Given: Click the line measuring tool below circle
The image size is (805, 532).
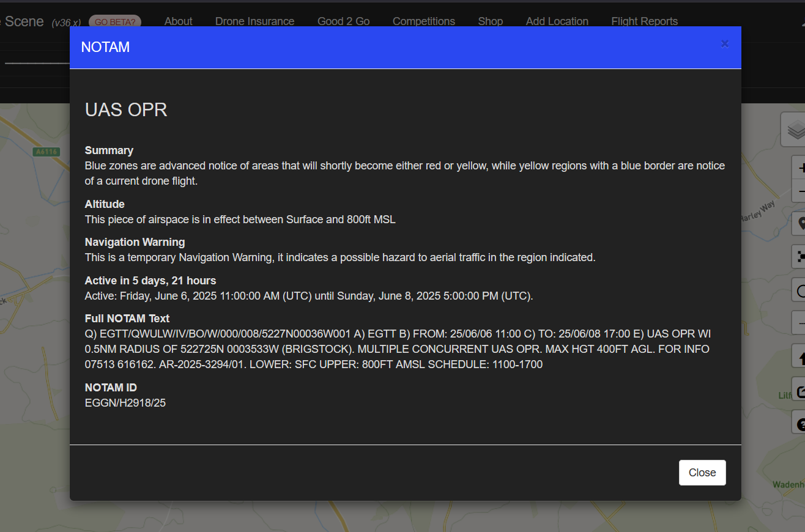Looking at the screenshot, I should (x=799, y=323).
